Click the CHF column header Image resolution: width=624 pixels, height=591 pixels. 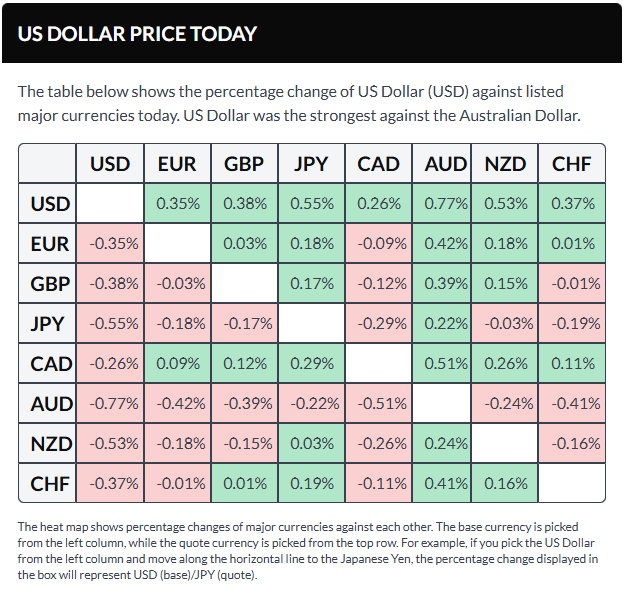pyautogui.click(x=572, y=163)
